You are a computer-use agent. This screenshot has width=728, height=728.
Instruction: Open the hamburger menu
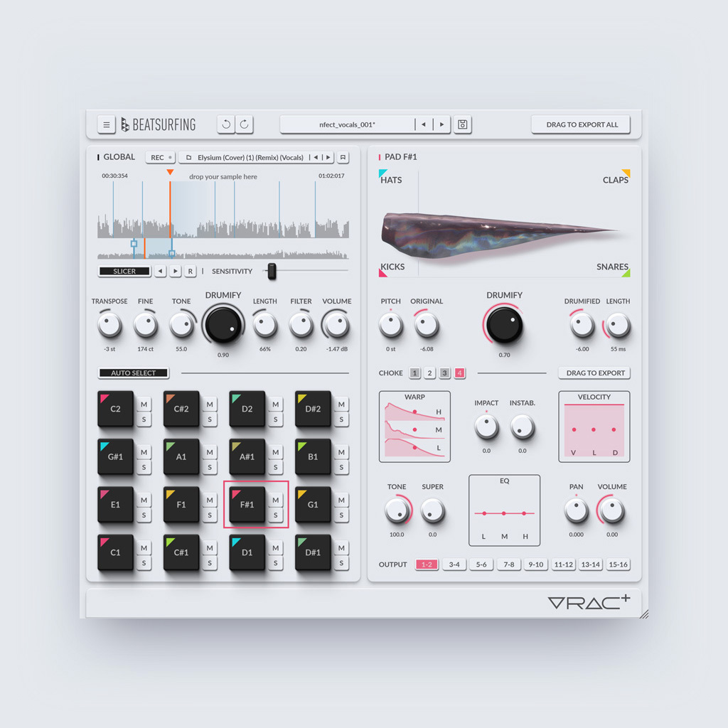(x=107, y=124)
